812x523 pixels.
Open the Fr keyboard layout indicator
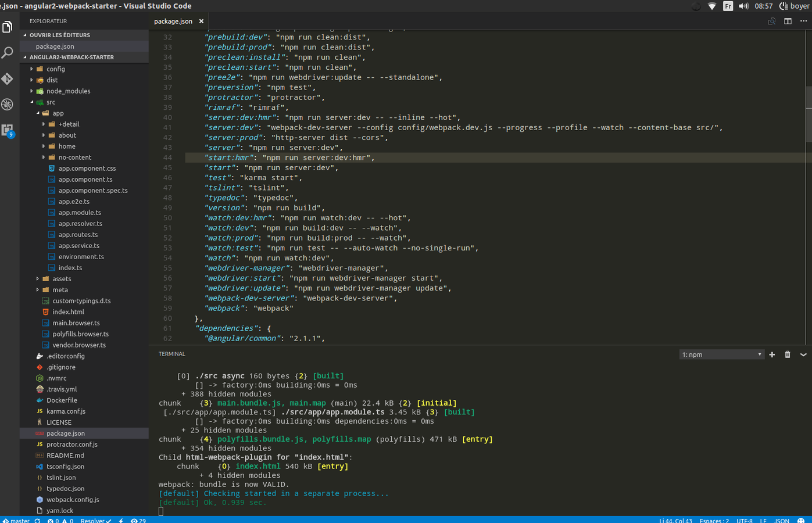point(728,6)
